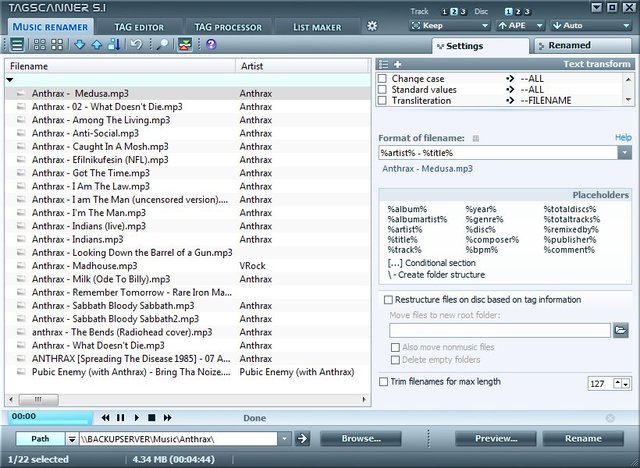
Task: Open the Tag Processor tab
Action: pos(228,27)
